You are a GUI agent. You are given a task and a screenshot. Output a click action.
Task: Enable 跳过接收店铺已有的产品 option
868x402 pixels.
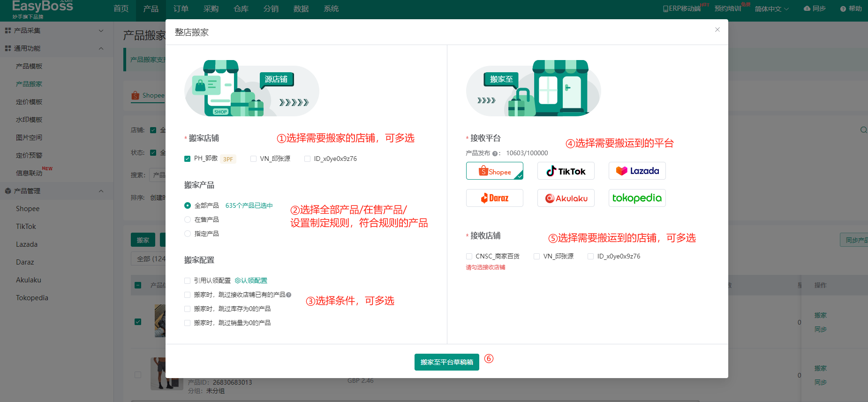187,295
